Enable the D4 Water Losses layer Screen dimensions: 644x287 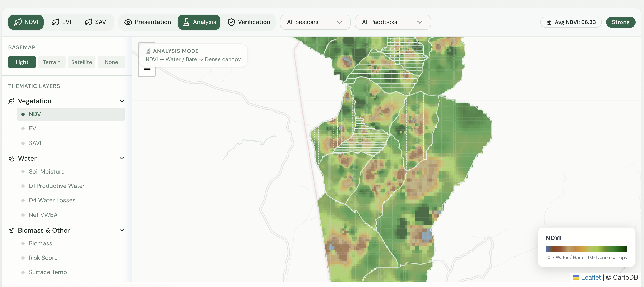(x=71, y=200)
